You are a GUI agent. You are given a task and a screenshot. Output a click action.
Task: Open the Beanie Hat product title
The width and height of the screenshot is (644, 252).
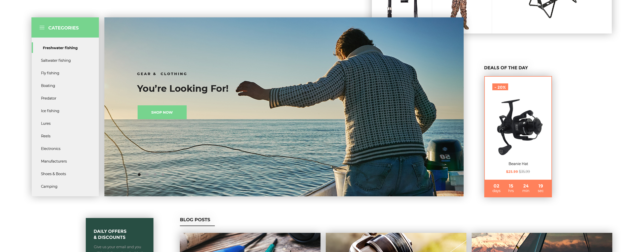click(x=518, y=164)
